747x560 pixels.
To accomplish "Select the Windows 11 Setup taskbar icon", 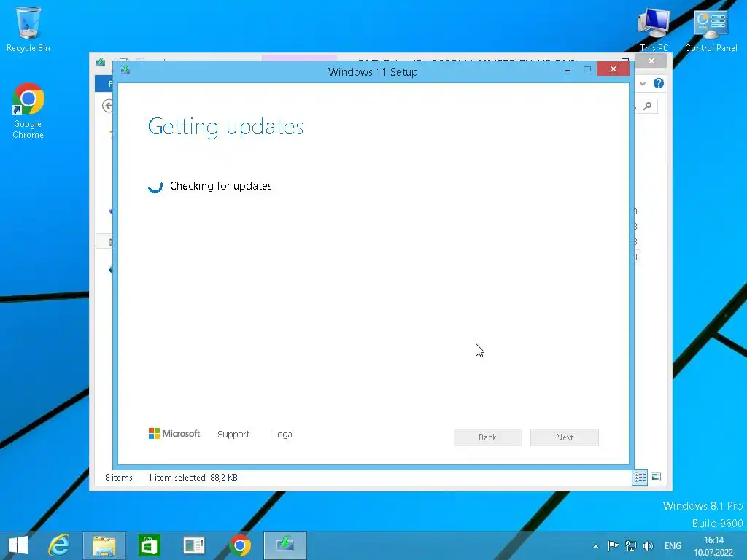I will pyautogui.click(x=285, y=545).
